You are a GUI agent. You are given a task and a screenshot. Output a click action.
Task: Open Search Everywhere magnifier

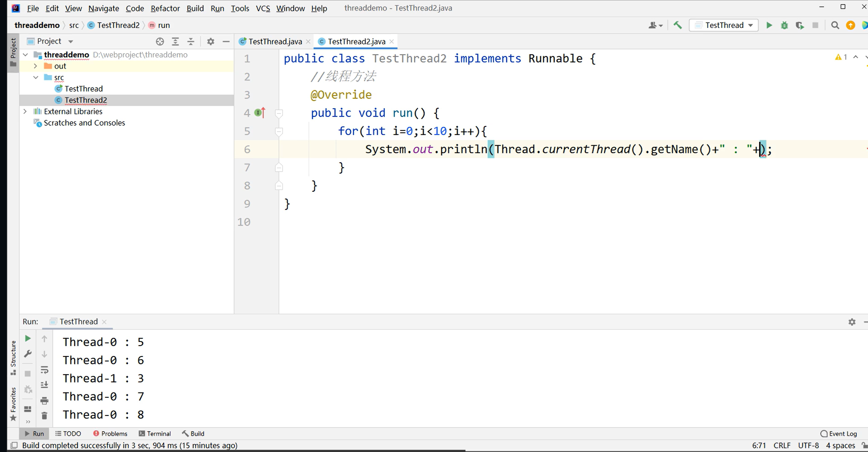tap(835, 25)
